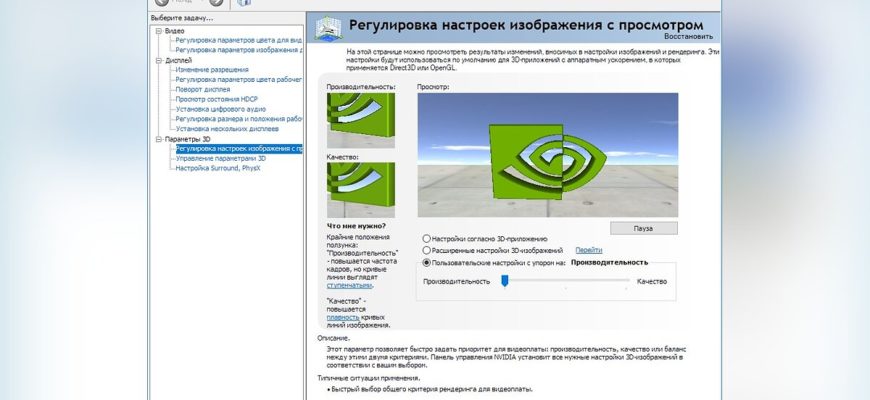Open the ступенчатыми help link
The image size is (870, 400).
349,285
